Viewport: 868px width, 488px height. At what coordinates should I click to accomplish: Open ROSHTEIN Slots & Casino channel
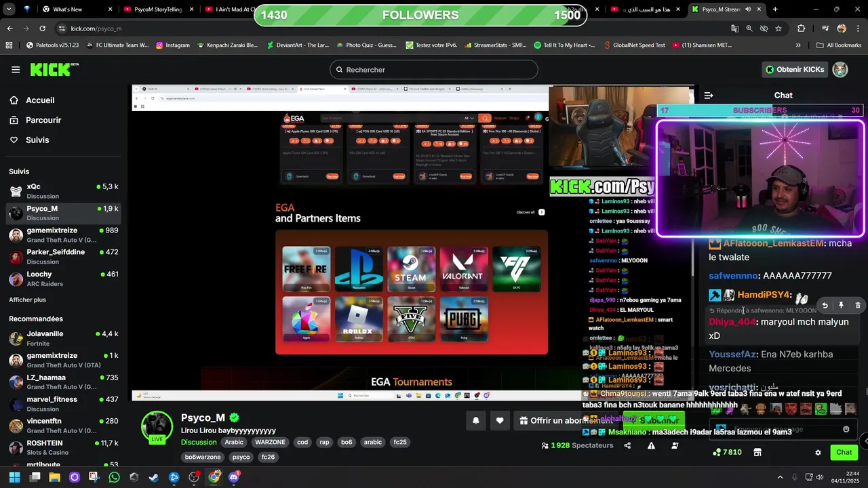(63, 447)
